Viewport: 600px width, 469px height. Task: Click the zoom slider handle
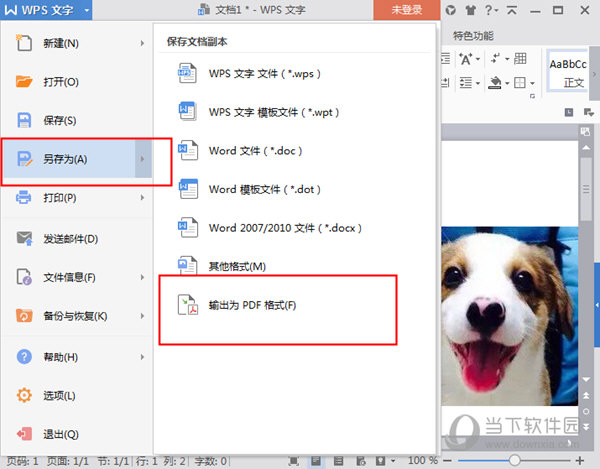coord(515,460)
